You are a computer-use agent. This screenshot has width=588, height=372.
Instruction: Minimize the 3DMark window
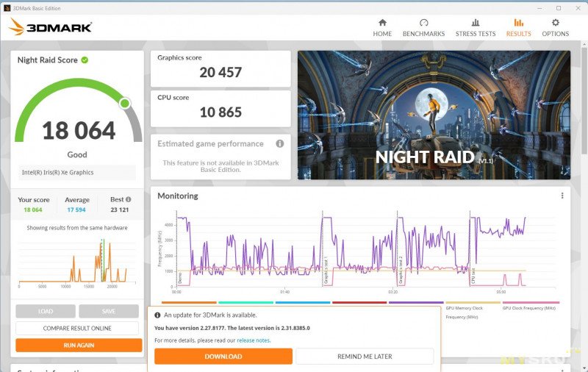click(539, 8)
